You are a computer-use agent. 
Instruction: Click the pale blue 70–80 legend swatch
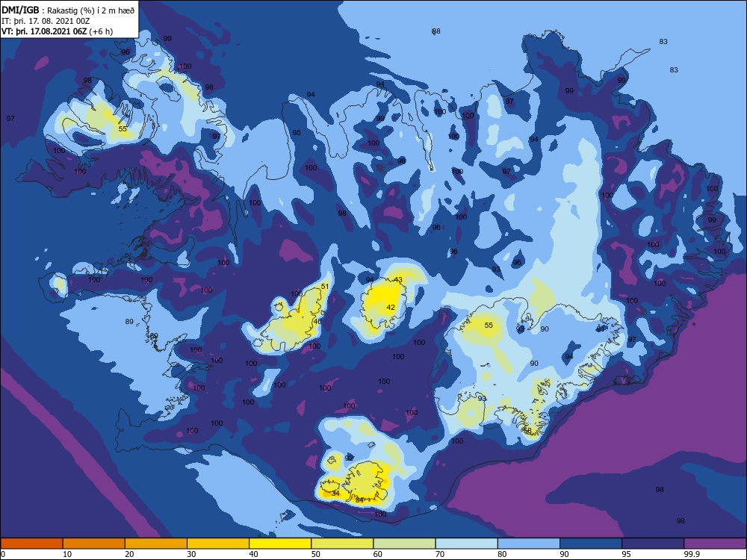(x=466, y=544)
